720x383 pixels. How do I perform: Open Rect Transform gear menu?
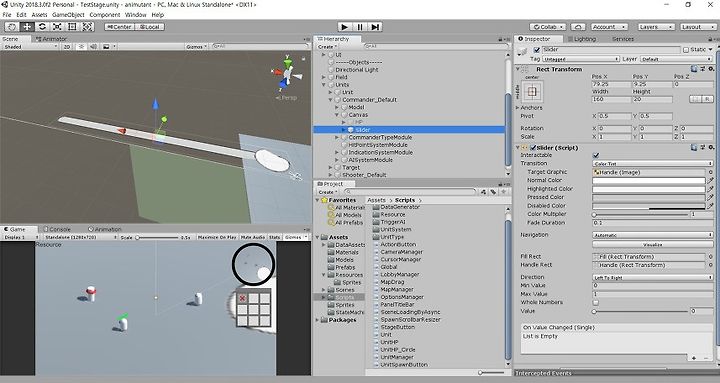pyautogui.click(x=711, y=69)
